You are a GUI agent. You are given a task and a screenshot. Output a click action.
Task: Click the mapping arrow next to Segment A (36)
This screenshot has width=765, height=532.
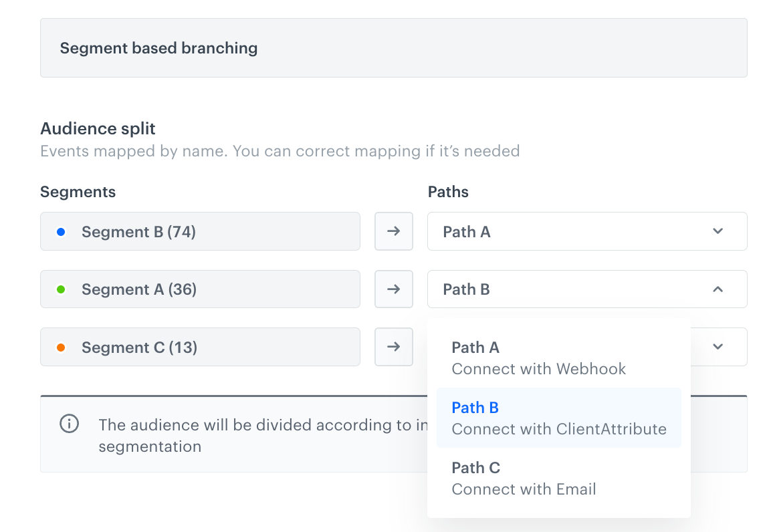(393, 289)
